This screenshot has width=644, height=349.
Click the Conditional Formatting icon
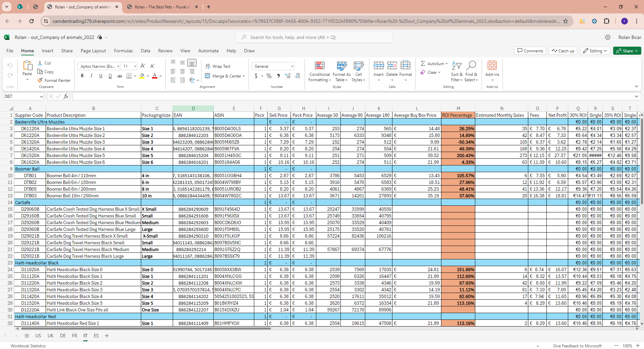point(319,65)
